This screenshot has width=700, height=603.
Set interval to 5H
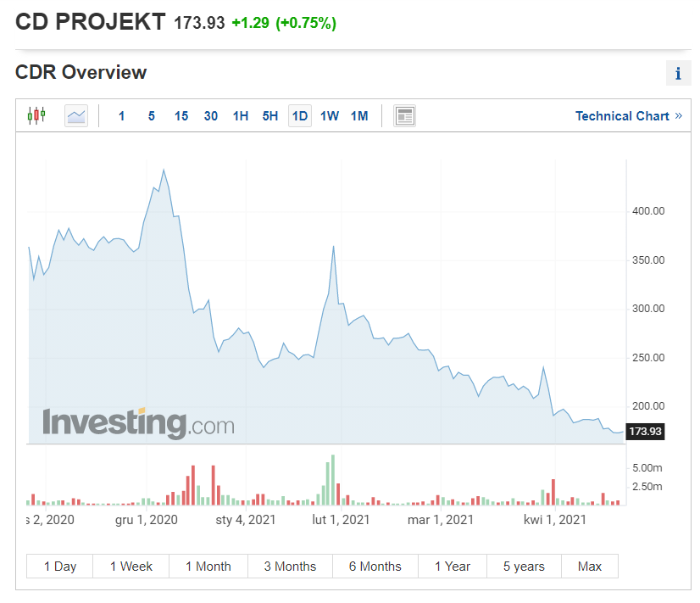point(270,116)
